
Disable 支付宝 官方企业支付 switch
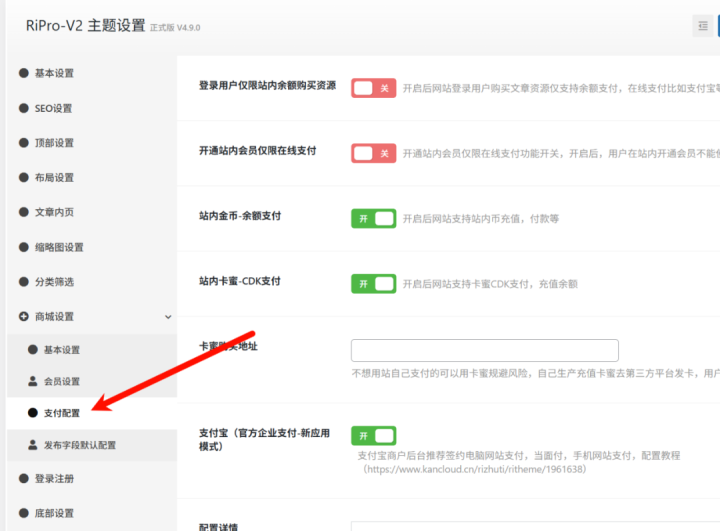point(374,435)
